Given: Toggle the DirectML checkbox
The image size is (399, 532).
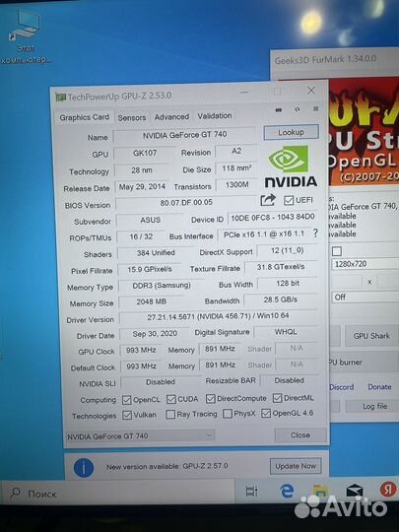Looking at the screenshot, I should [277, 398].
